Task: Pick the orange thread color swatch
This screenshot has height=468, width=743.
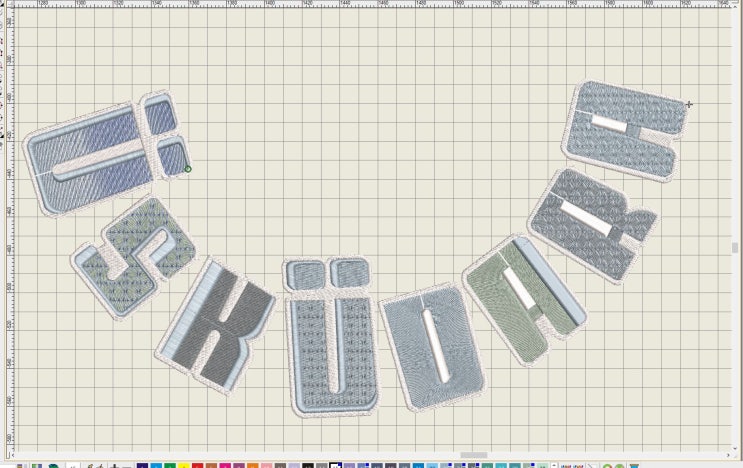Action: click(253, 465)
